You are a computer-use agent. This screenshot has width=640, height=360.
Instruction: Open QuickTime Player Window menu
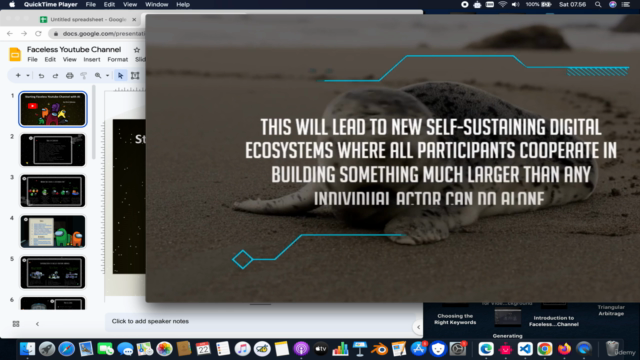(x=156, y=4)
